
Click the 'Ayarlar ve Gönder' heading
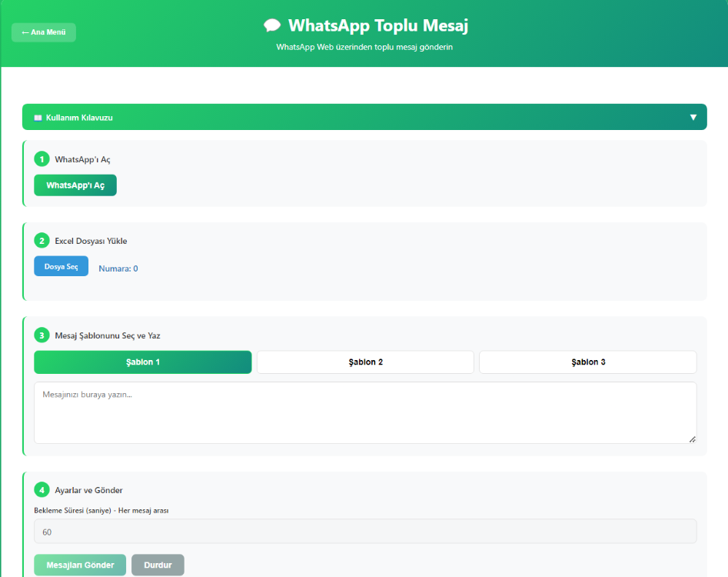pos(88,490)
